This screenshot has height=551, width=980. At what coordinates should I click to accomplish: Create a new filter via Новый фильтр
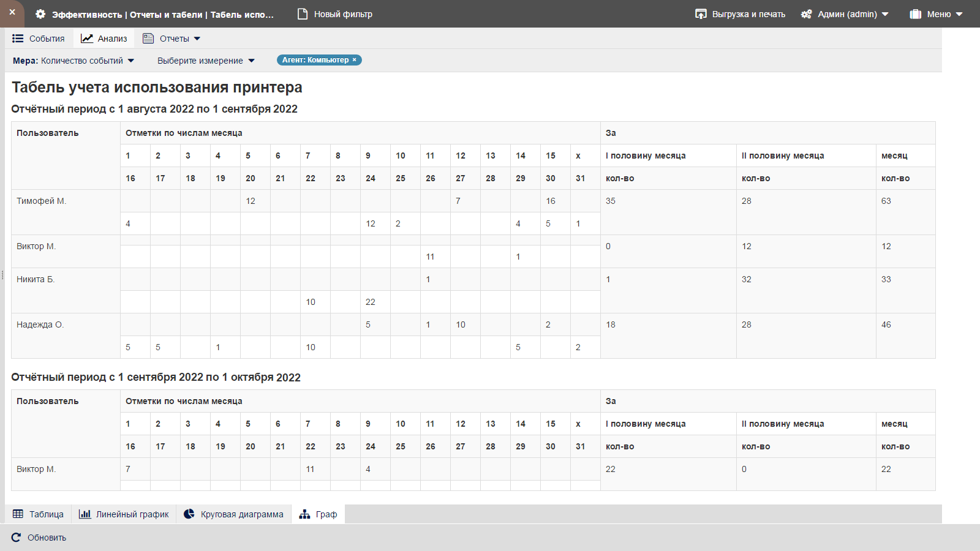[x=335, y=14]
